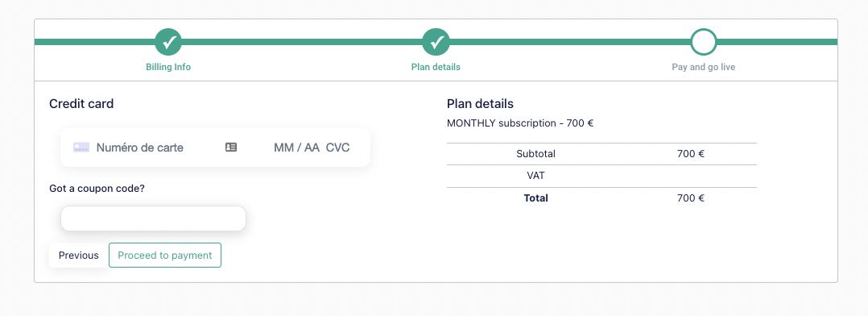Click the Subtotal row amount
This screenshot has height=316, width=868.
(x=690, y=154)
